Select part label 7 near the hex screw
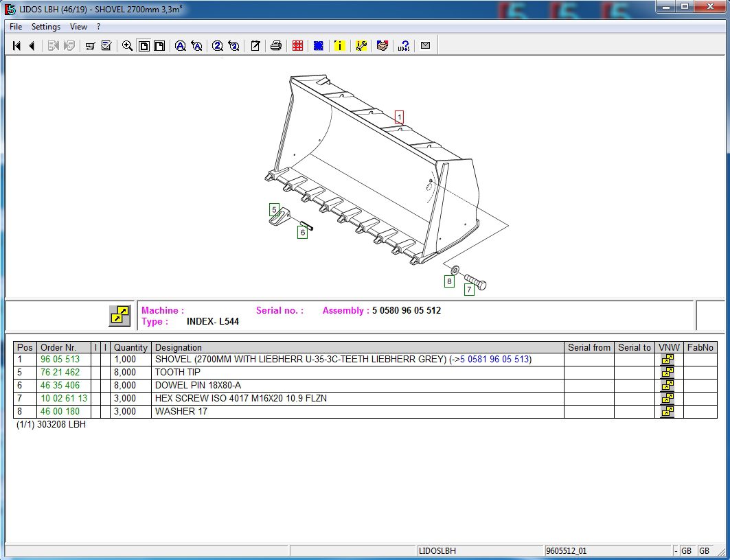 pyautogui.click(x=469, y=290)
